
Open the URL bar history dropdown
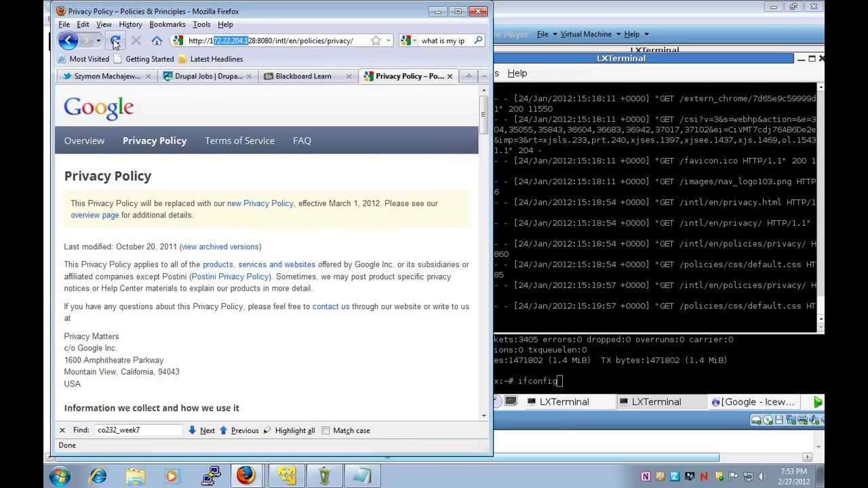tap(388, 41)
